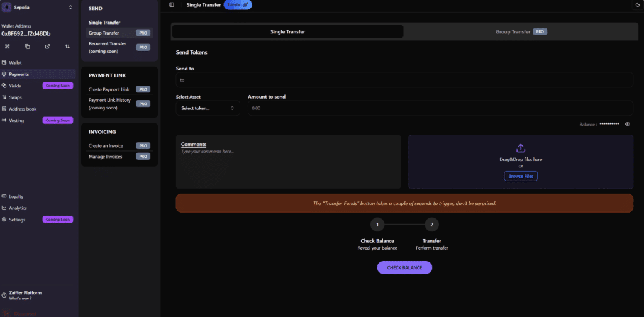Click PRO badge next to Create Payment Link

(x=143, y=89)
